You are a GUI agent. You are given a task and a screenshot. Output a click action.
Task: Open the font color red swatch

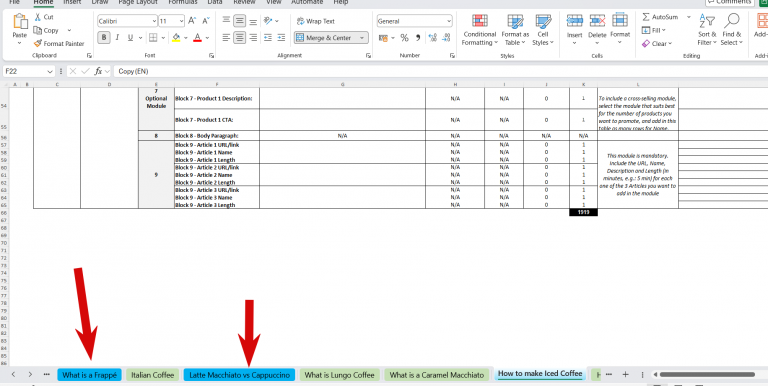pos(197,38)
